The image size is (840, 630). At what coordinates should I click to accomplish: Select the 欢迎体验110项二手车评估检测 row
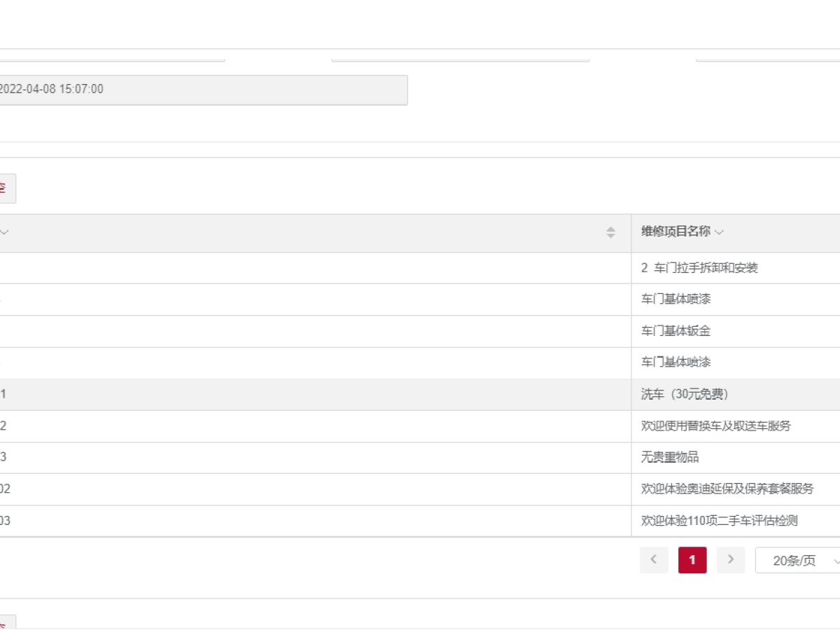coord(719,521)
